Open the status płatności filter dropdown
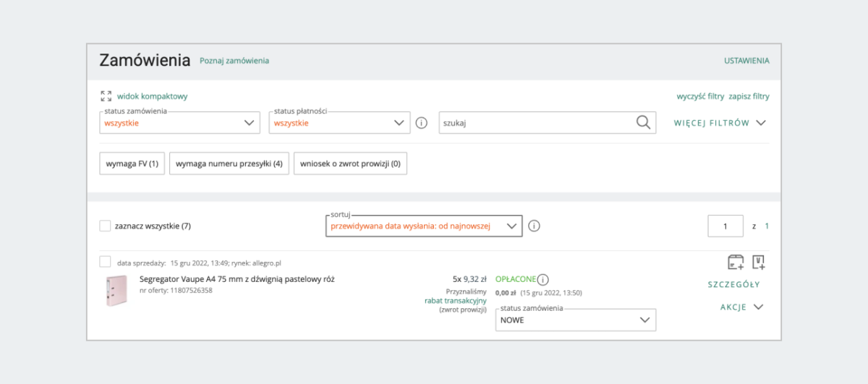 point(341,123)
